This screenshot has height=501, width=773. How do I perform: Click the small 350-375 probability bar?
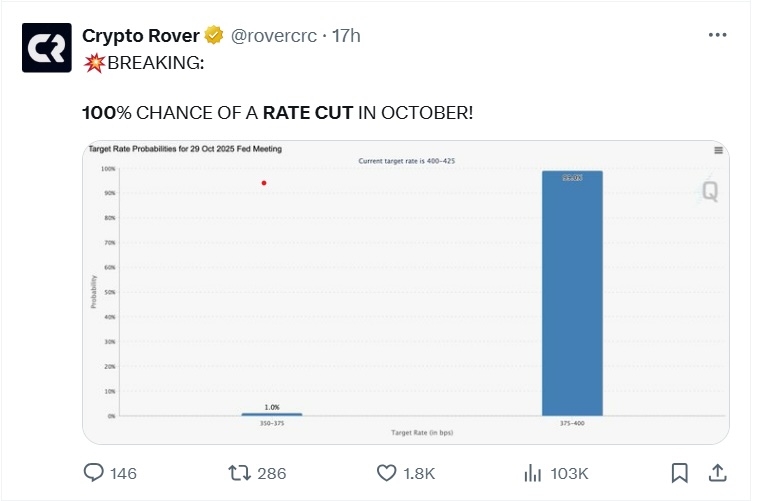click(271, 414)
